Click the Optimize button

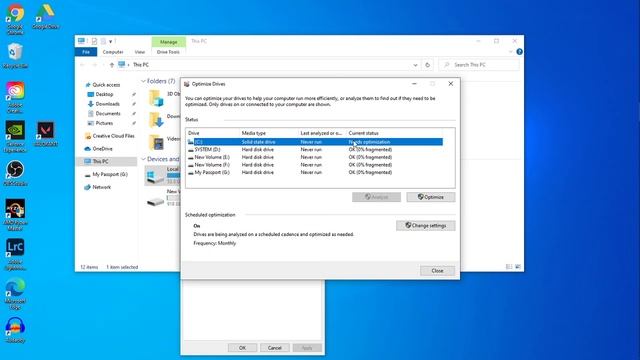pyautogui.click(x=431, y=197)
